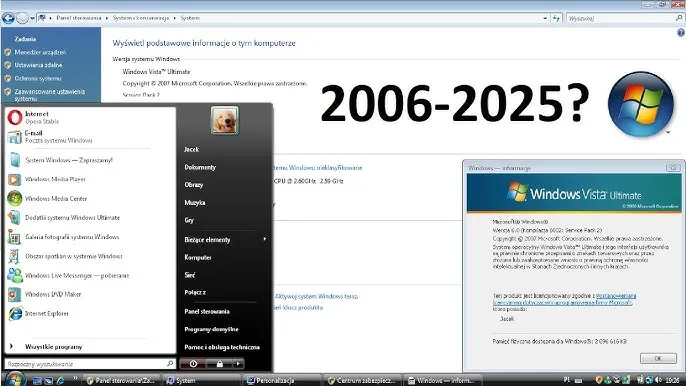The height and width of the screenshot is (386, 686).
Task: Open Gry from Start menu
Action: (189, 220)
